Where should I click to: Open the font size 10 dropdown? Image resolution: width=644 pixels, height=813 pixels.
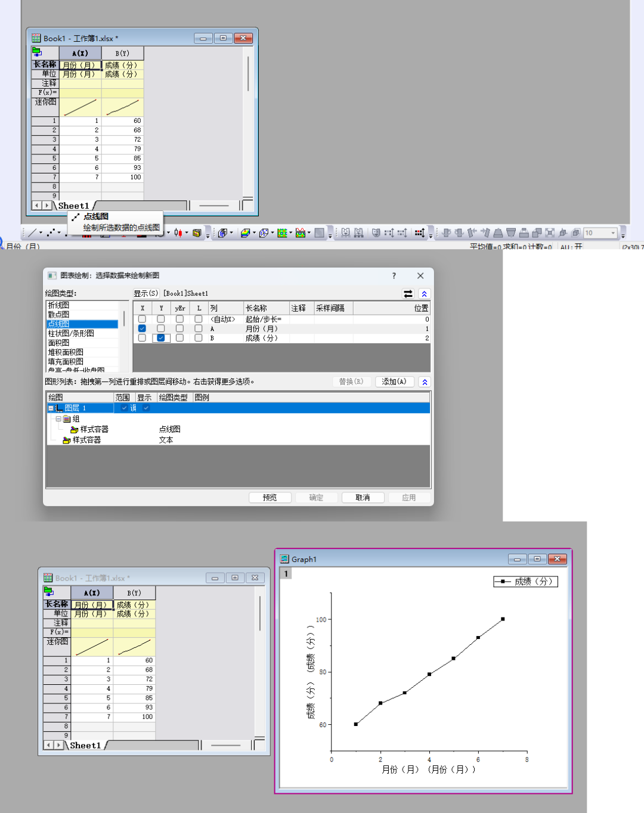pos(613,233)
